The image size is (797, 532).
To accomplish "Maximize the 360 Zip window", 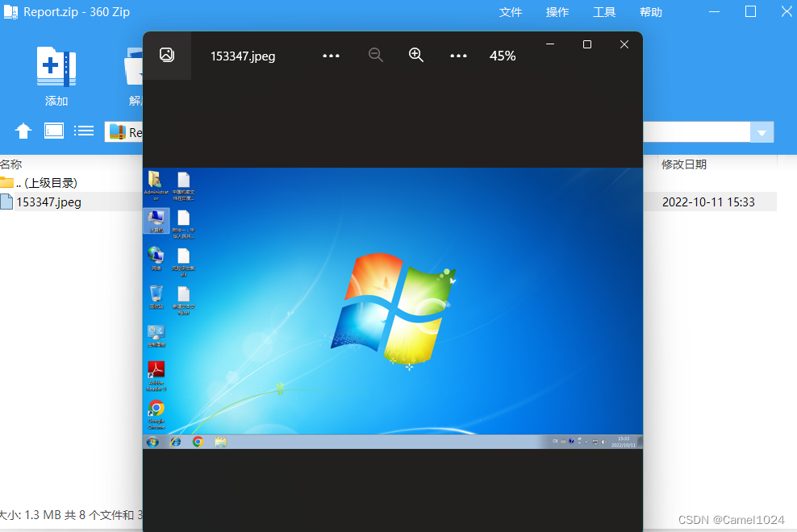I will (750, 11).
